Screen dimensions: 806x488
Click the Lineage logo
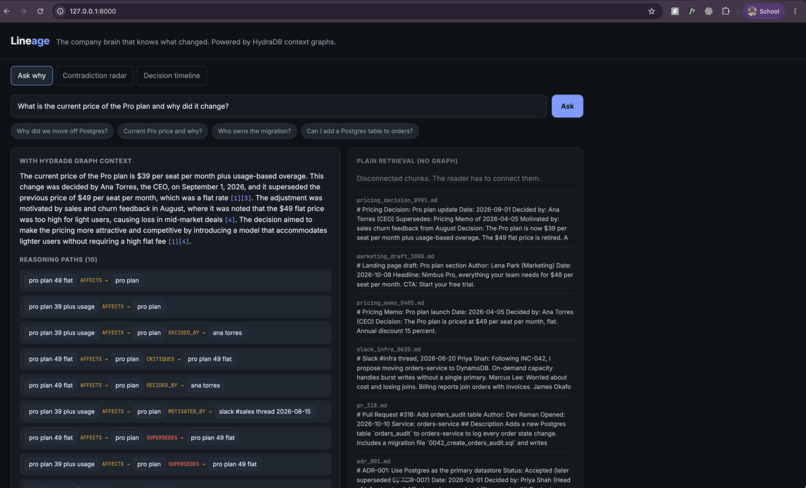[30, 41]
